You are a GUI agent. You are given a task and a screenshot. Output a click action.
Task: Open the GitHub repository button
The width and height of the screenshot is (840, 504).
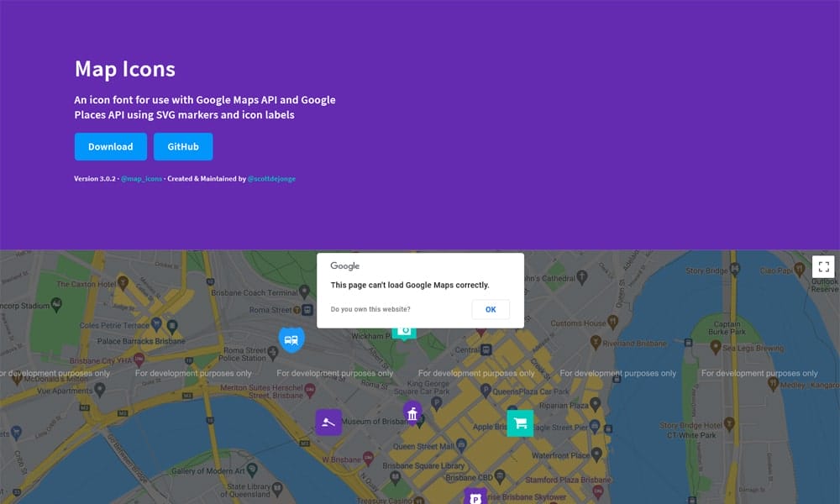[183, 146]
